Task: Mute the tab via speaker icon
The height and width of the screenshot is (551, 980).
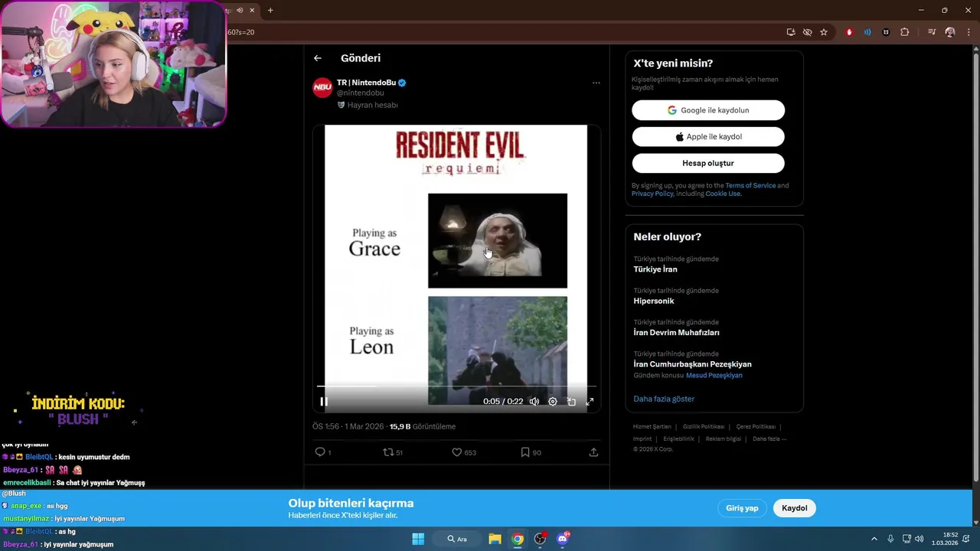Action: pyautogui.click(x=240, y=10)
